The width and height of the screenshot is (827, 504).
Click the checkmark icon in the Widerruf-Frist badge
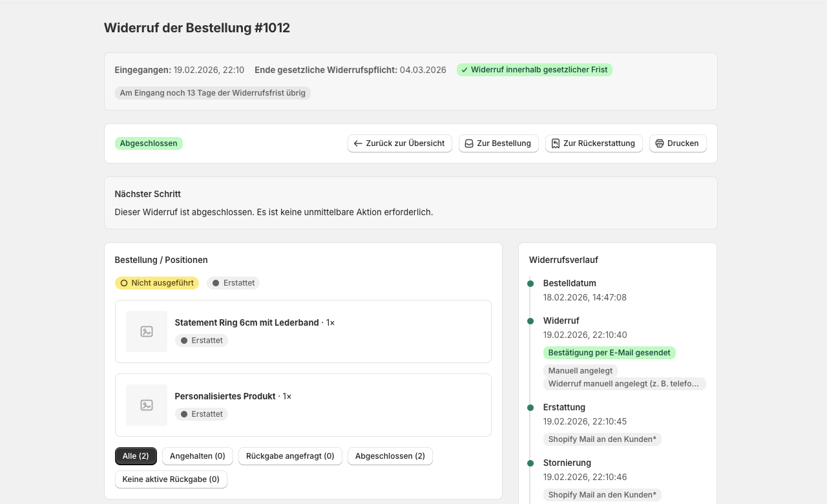pyautogui.click(x=465, y=70)
